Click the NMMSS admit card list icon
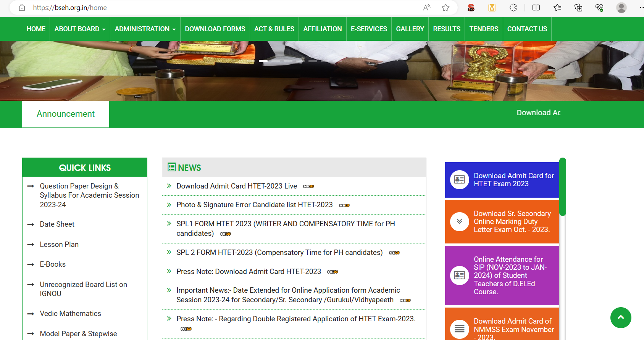Viewport: 644px width, 340px height. (x=460, y=329)
